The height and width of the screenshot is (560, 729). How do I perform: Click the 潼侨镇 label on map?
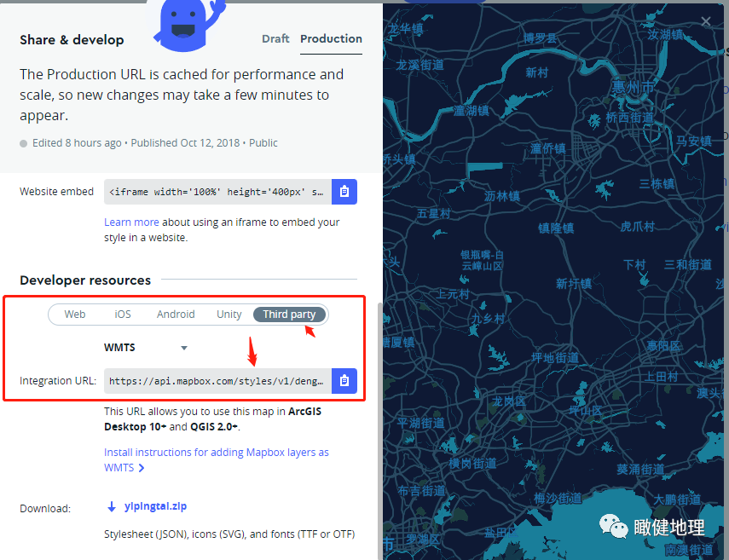548,148
